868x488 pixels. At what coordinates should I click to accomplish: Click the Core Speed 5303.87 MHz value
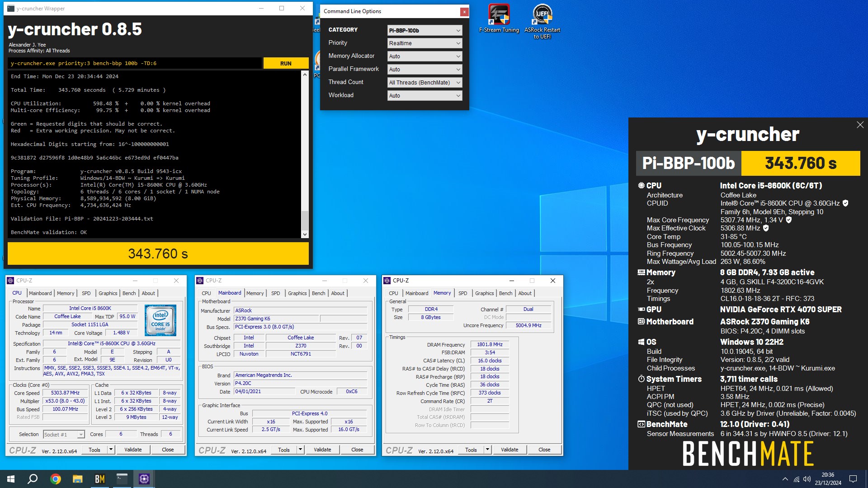click(x=65, y=393)
